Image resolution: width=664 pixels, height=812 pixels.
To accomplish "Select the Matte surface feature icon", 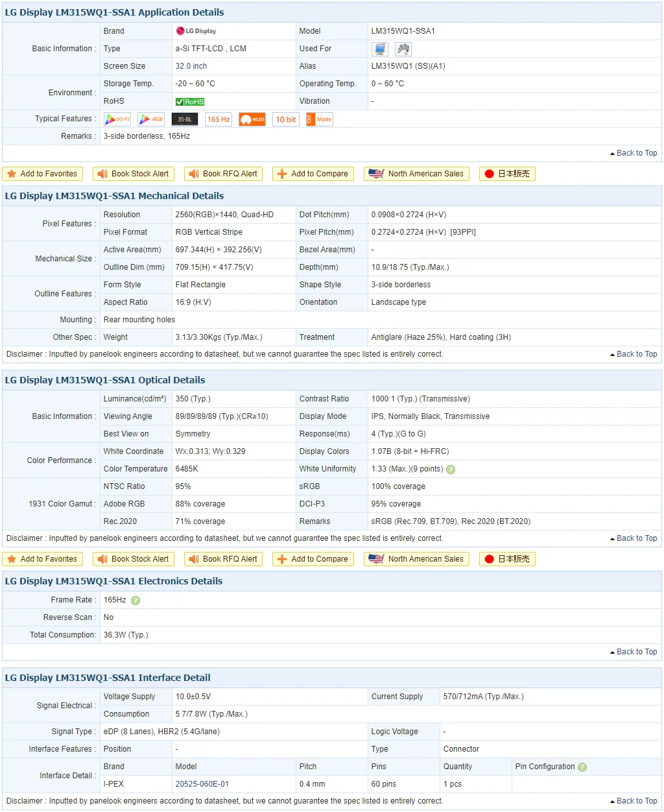I will click(320, 119).
